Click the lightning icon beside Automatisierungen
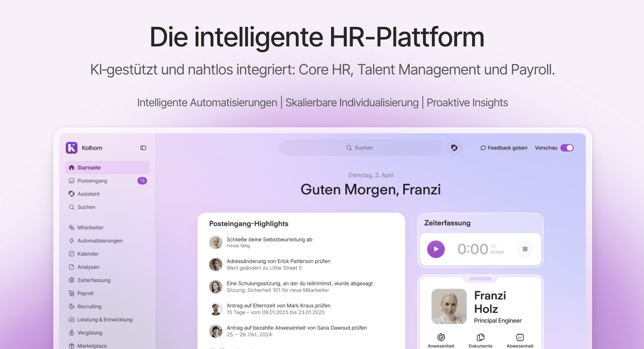Screen dimensions: 644x349 71,241
